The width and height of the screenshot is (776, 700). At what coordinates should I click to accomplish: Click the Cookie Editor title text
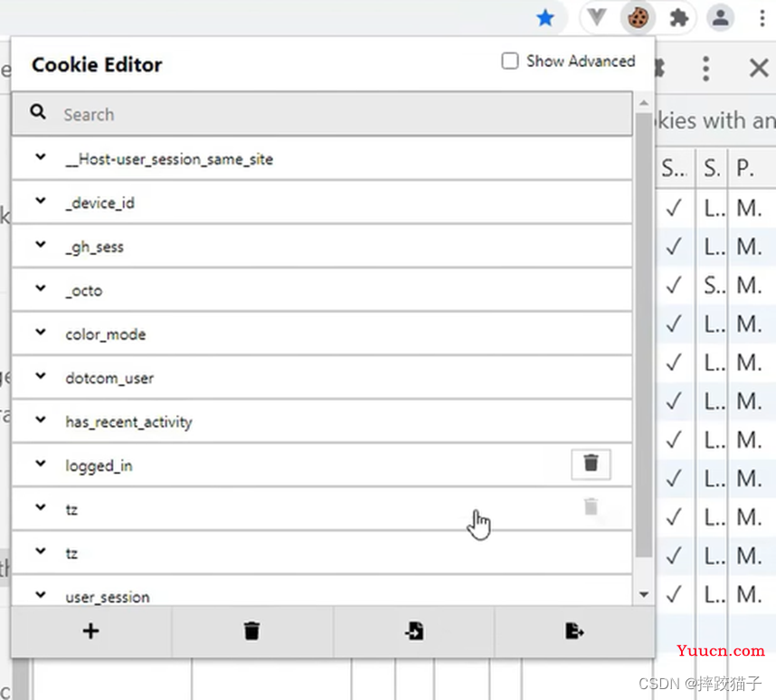[97, 65]
